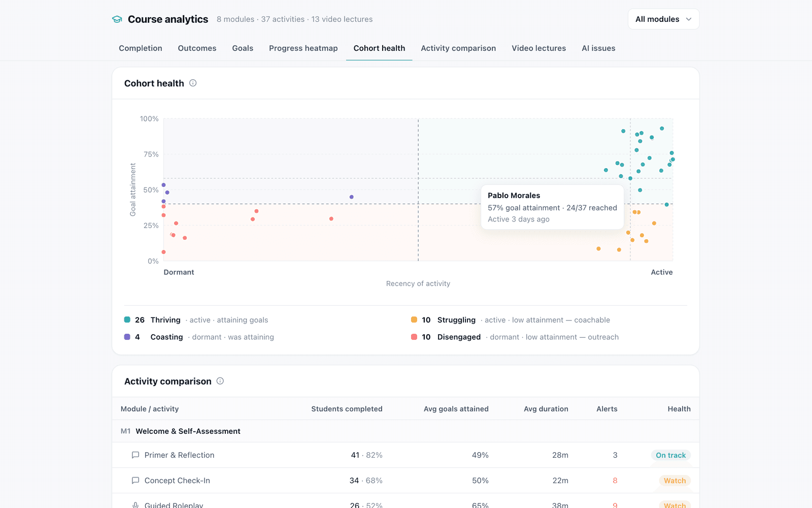This screenshot has height=508, width=812.
Task: Click the graduation cap Course analytics icon
Action: point(117,19)
